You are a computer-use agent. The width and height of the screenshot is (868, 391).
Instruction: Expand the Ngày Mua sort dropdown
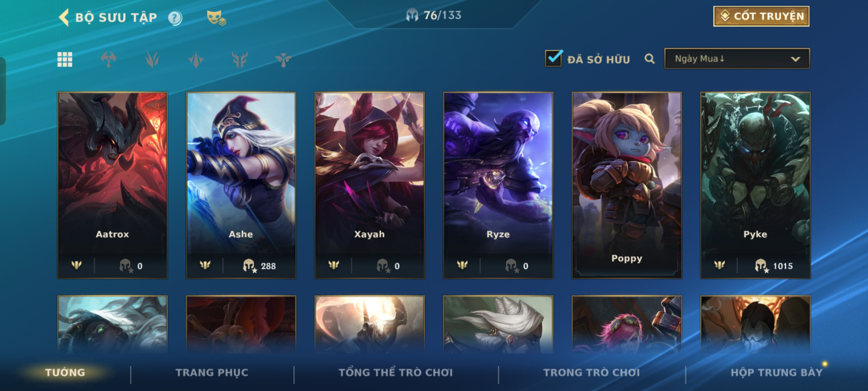pos(737,58)
